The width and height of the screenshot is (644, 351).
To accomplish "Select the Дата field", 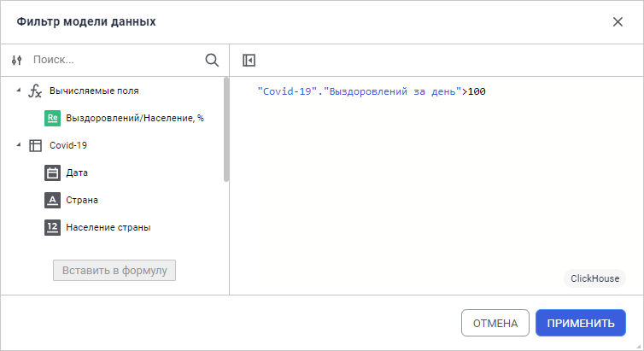I will point(77,173).
